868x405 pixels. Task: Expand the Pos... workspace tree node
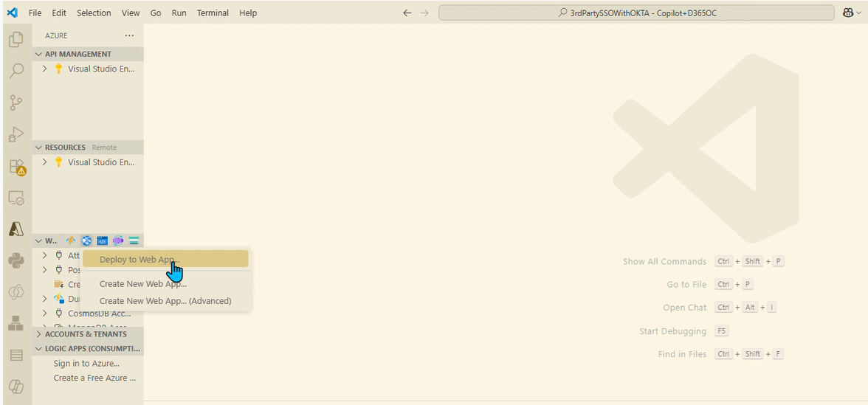pyautogui.click(x=45, y=270)
